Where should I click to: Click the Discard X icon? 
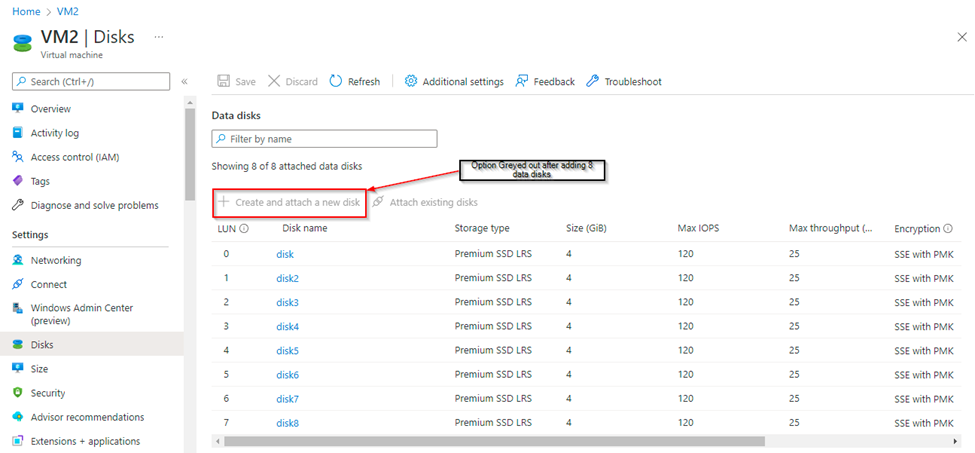[274, 81]
